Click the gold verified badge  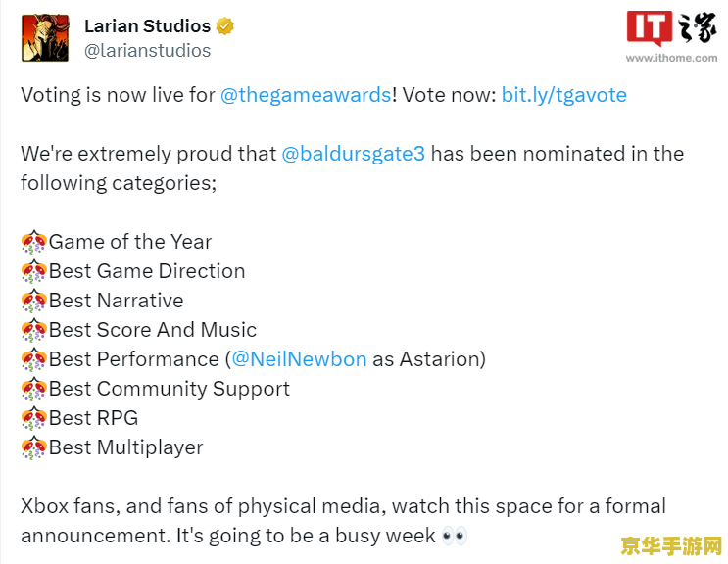point(225,26)
